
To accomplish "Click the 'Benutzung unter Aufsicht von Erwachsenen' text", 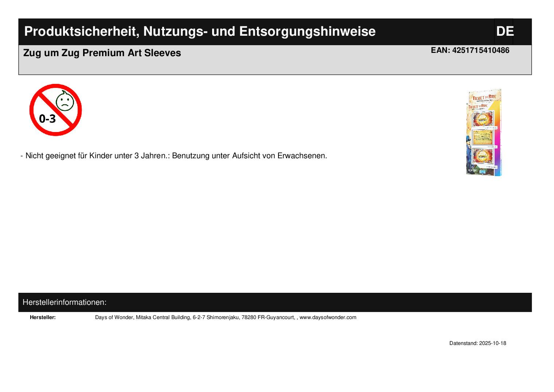I will pyautogui.click(x=249, y=156).
